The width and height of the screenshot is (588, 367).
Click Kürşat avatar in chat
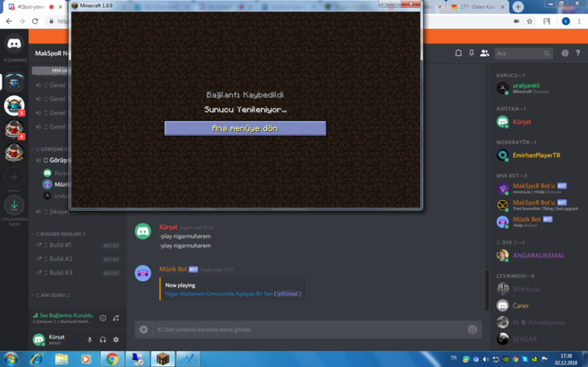(x=143, y=232)
